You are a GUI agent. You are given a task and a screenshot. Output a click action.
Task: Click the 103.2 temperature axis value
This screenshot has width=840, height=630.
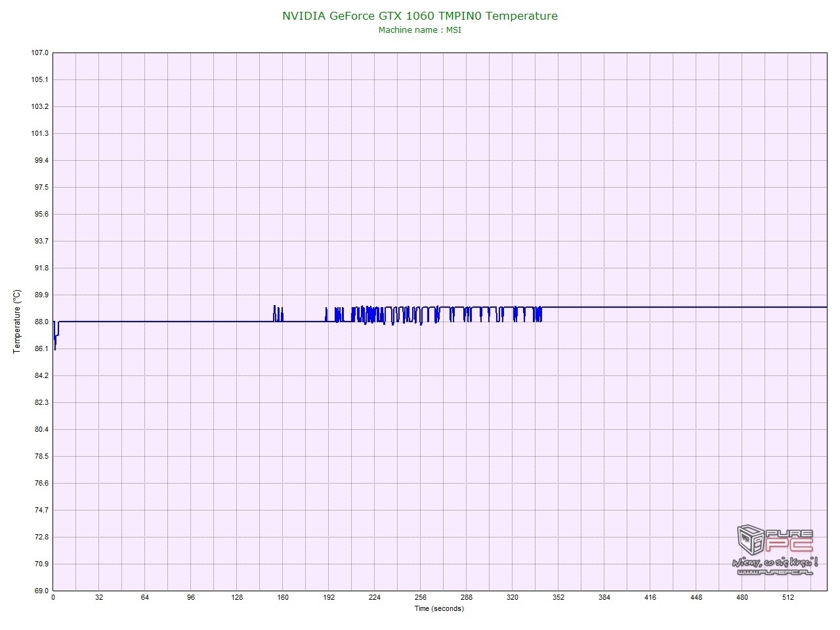tap(40, 106)
